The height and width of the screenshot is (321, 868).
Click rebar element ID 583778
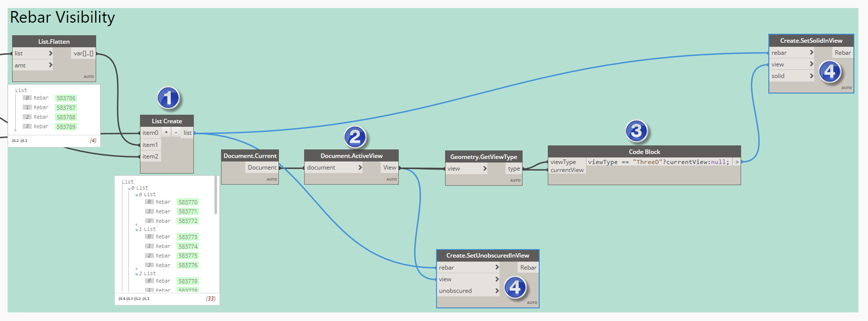(x=188, y=281)
